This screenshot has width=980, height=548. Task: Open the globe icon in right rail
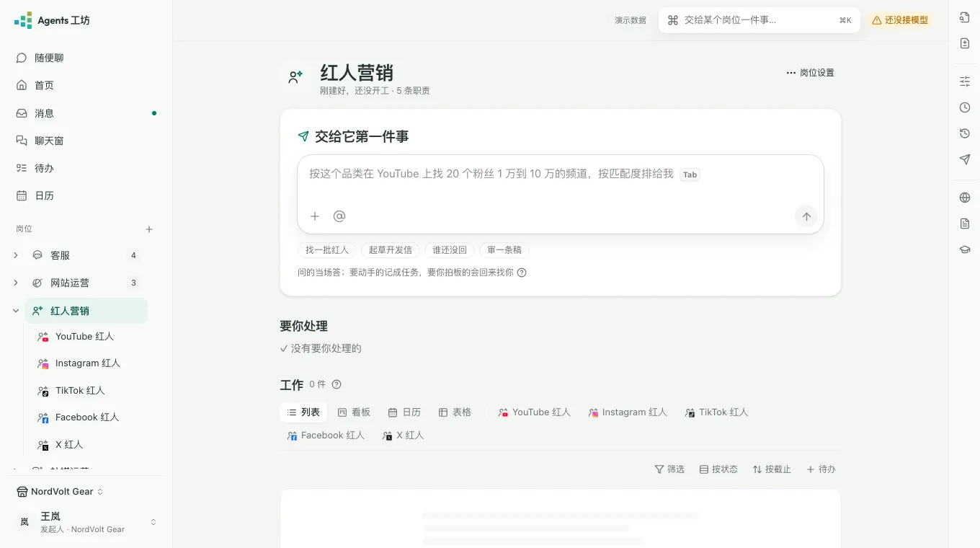965,198
